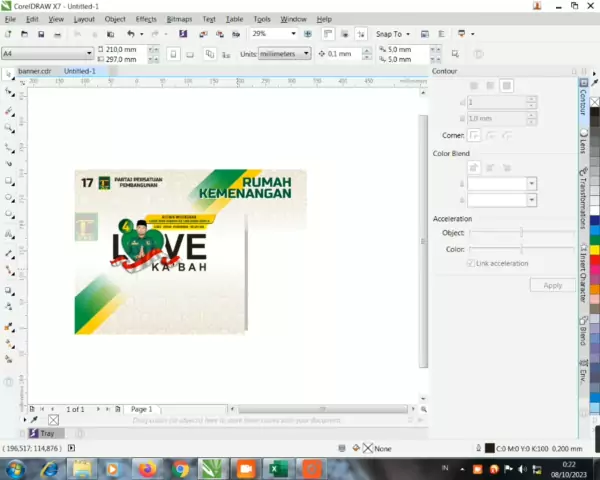The image size is (600, 480).
Task: Click the Undo arrow icon
Action: click(x=130, y=34)
